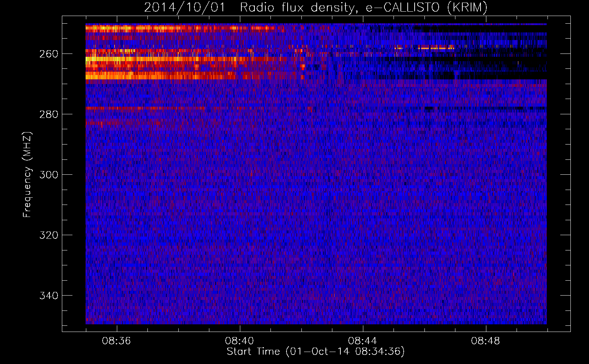Image resolution: width=589 pixels, height=364 pixels.
Task: Click the 340 frequency tick label
Action: [x=49, y=296]
